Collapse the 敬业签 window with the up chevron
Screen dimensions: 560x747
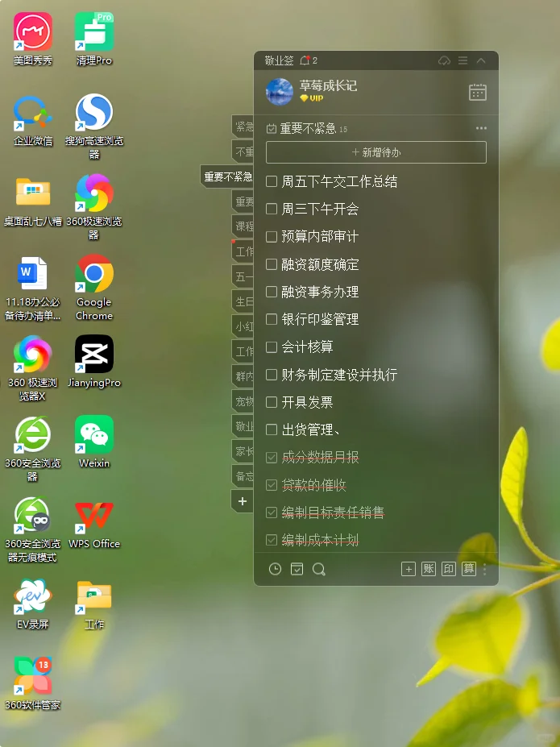coord(481,60)
